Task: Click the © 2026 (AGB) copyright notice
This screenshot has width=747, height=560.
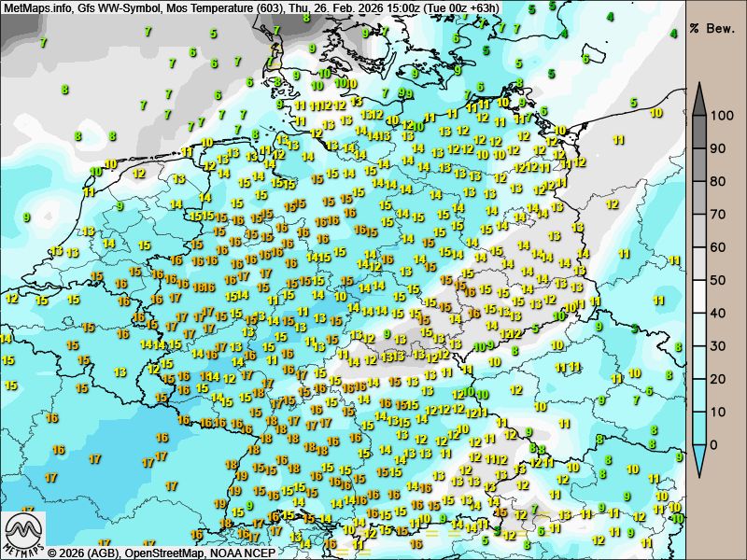Action: [x=84, y=553]
